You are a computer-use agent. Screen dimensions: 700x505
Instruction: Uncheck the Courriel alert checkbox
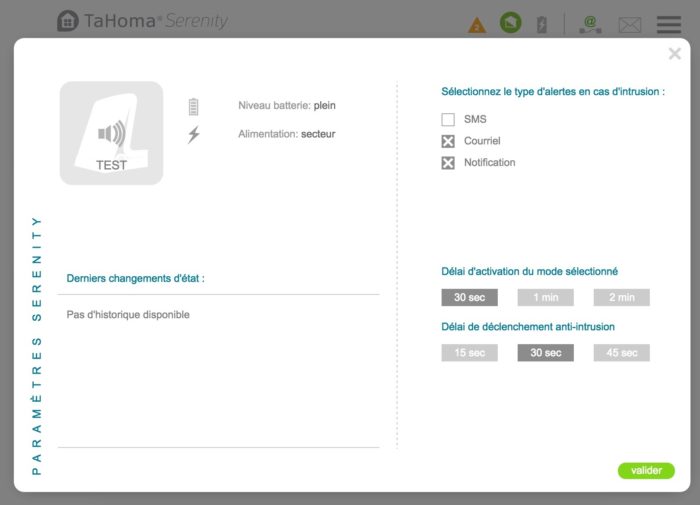pyautogui.click(x=448, y=141)
